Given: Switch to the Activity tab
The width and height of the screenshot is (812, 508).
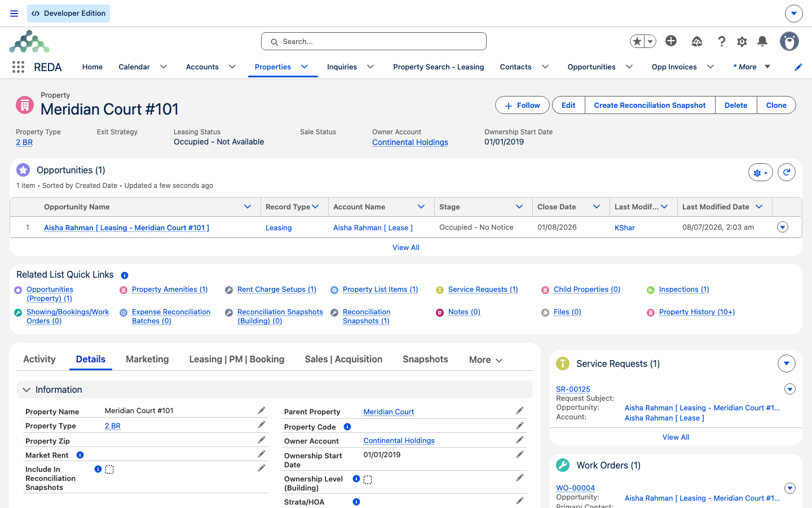Looking at the screenshot, I should [39, 359].
